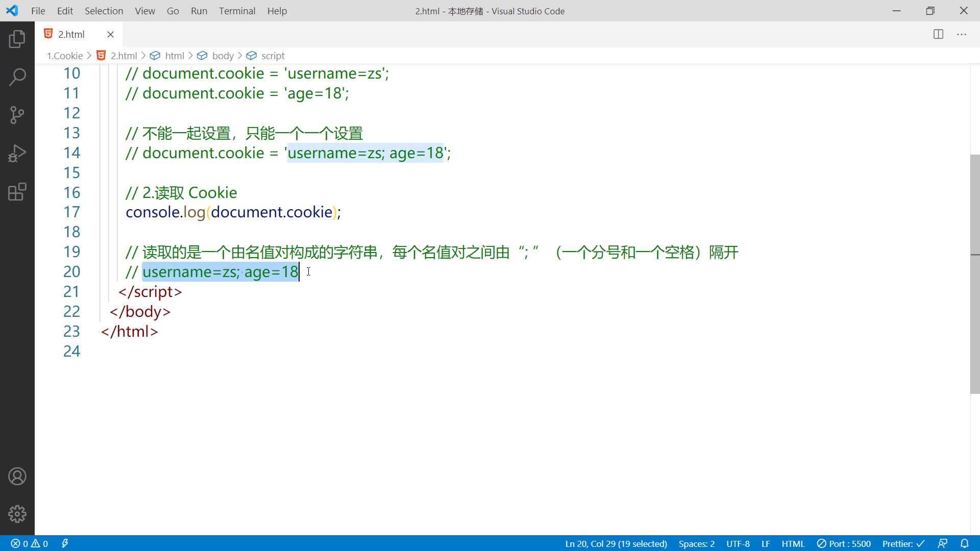
Task: Click the vertical scrollbar thumb
Action: pyautogui.click(x=974, y=273)
